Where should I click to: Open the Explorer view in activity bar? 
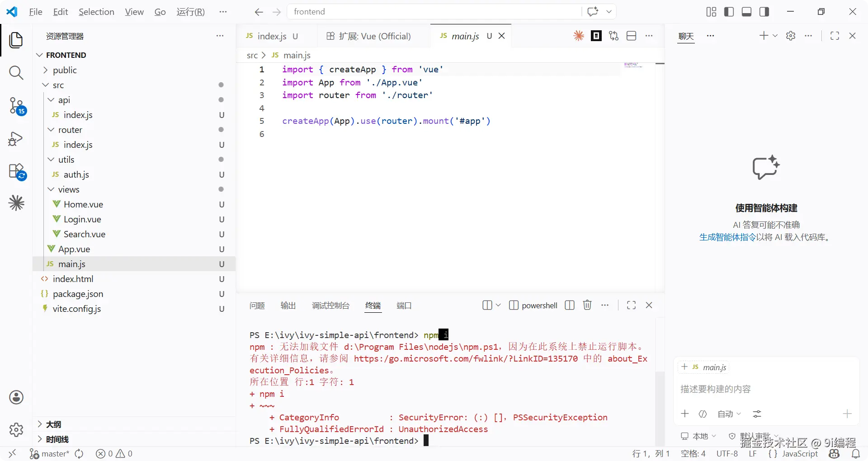16,40
